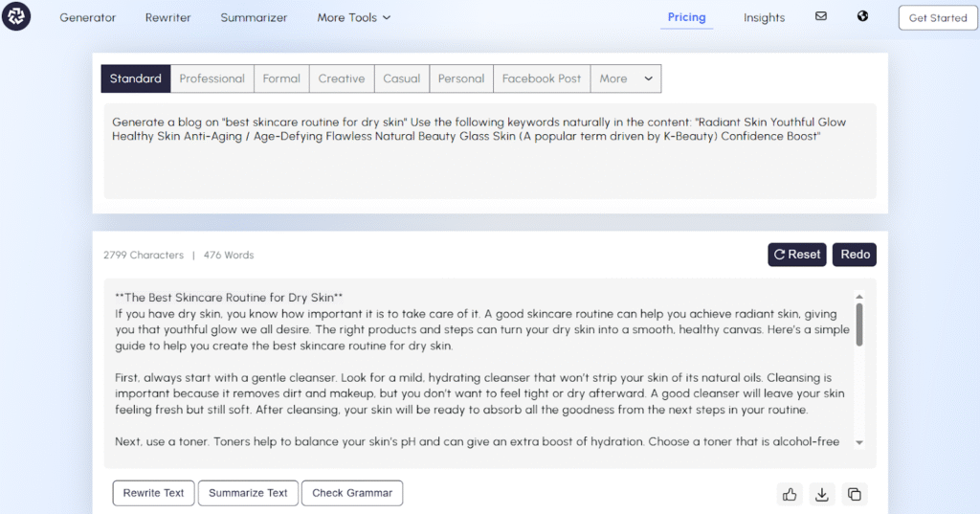Open the More tone dropdown
This screenshot has width=980, height=514.
pos(626,78)
